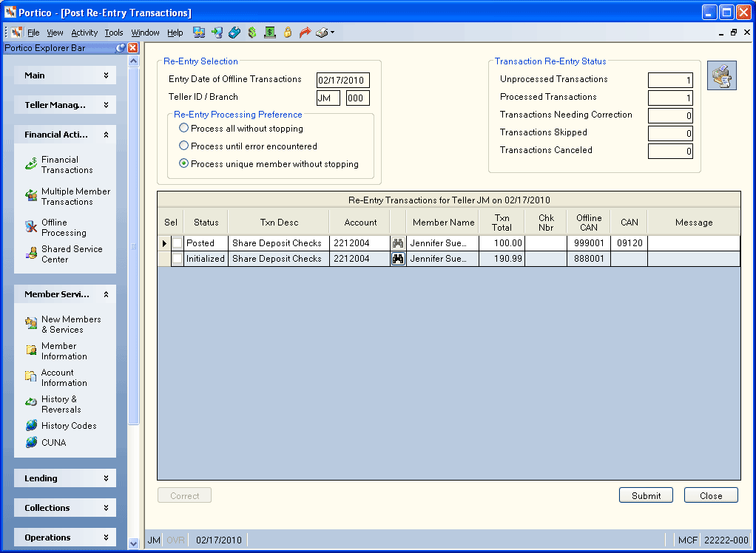Open the File menu

33,33
